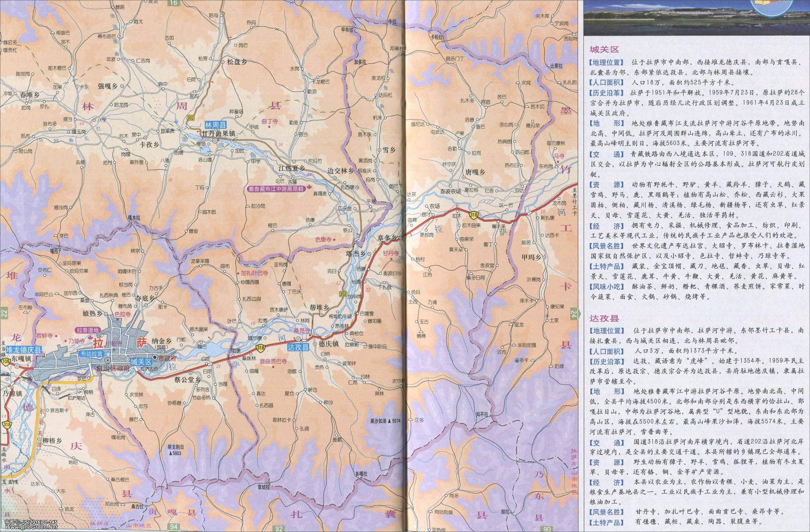This screenshot has height=532, width=810.
Task: Select the blue 林周县 county label
Action: 215,125
